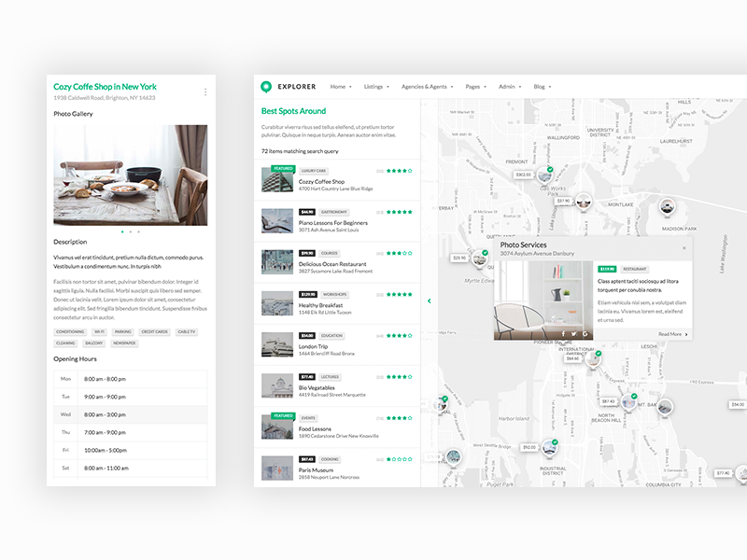Click the Read More link on Photo Services

[669, 334]
